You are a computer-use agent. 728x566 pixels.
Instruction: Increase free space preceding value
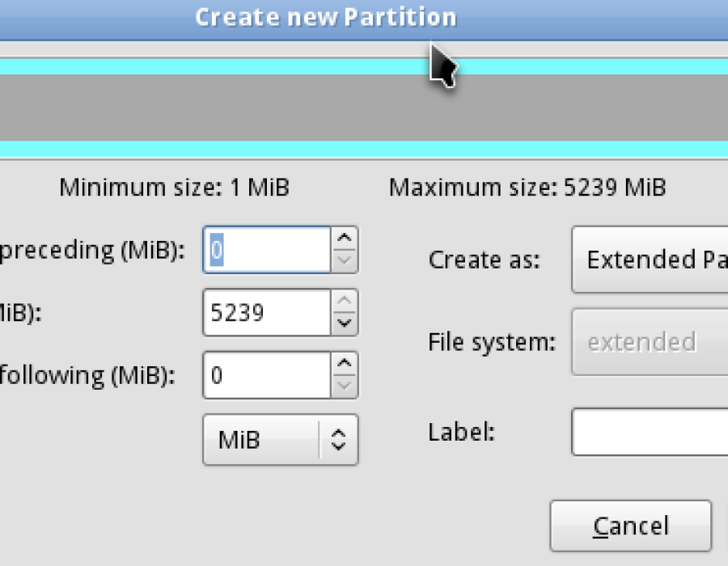tap(344, 238)
